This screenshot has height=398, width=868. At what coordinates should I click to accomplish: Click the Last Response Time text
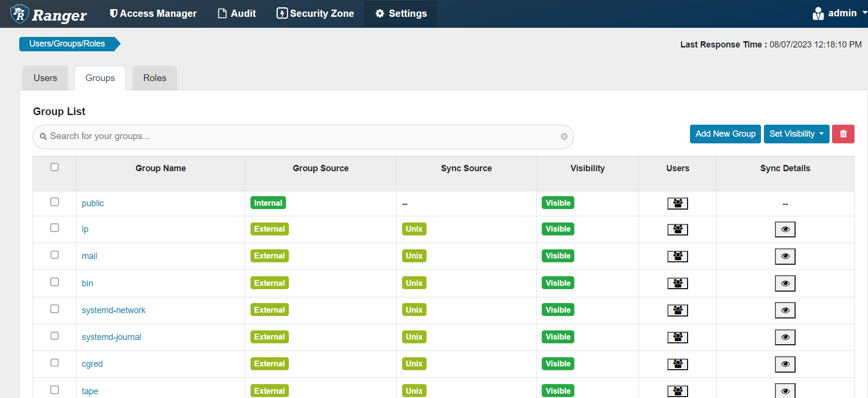[771, 45]
